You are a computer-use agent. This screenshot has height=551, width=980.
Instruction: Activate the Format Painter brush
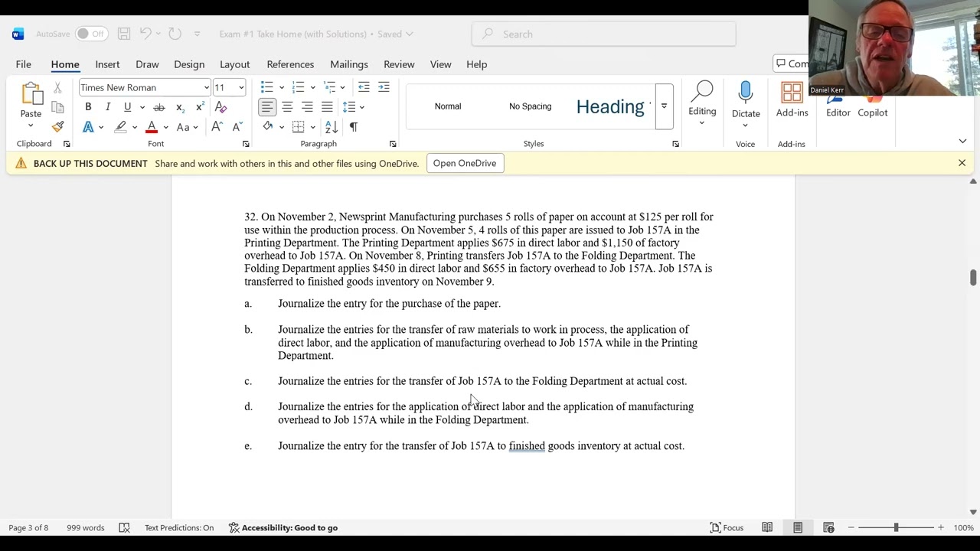click(57, 126)
